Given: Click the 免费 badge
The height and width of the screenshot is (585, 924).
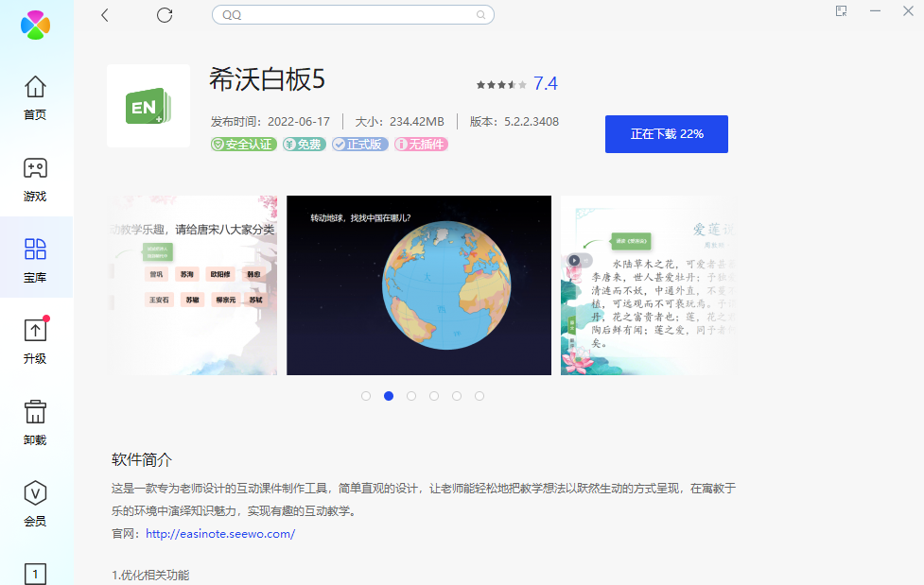Looking at the screenshot, I should pyautogui.click(x=305, y=145).
